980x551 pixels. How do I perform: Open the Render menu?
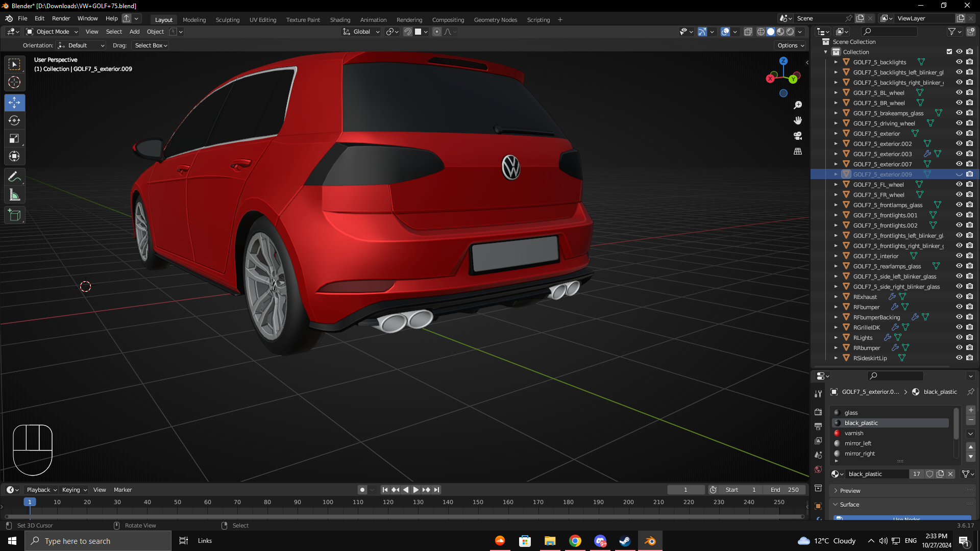pos(61,18)
